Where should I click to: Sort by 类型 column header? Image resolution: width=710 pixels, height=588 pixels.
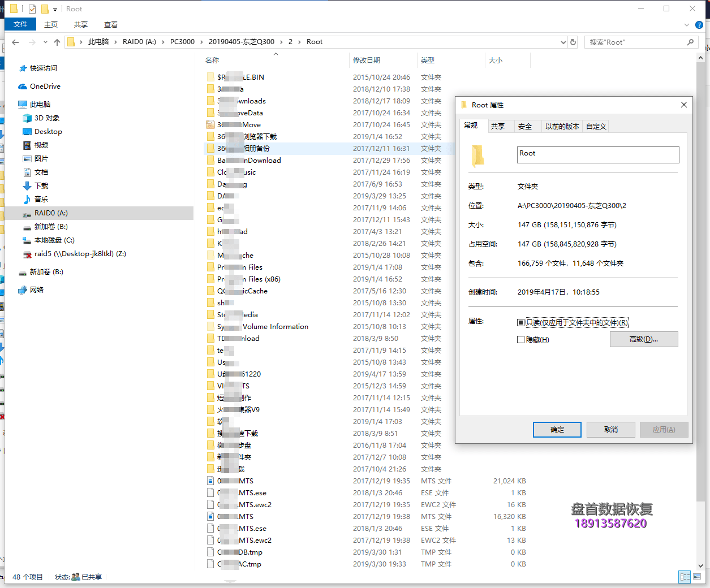pyautogui.click(x=450, y=60)
